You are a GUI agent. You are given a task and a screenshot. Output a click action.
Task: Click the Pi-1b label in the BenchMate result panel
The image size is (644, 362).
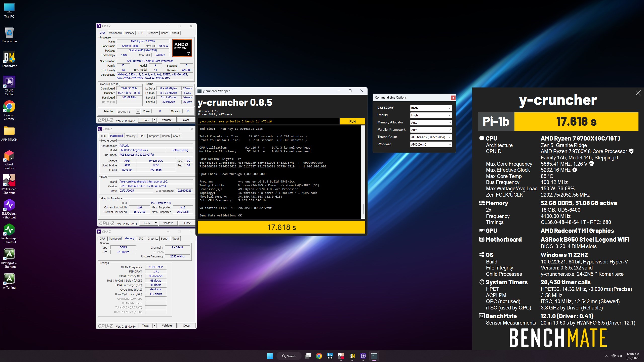[x=496, y=121]
